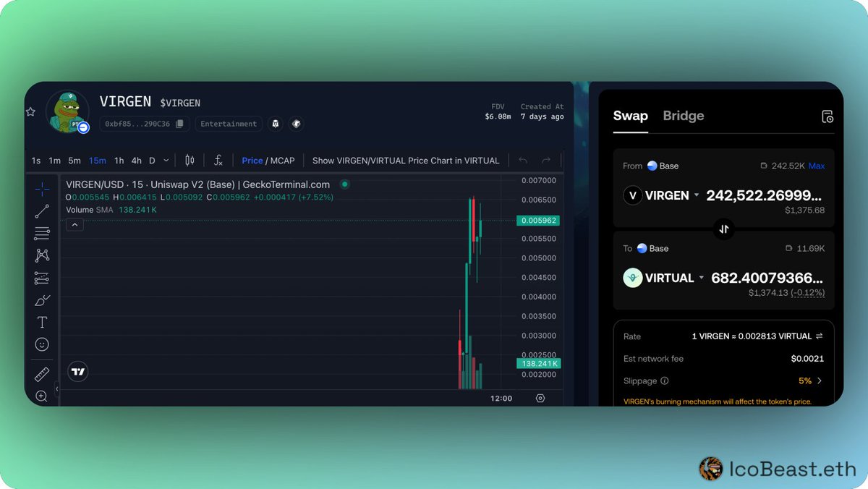Click Max to use full VIRGEN balance
This screenshot has width=868, height=489.
(x=817, y=166)
